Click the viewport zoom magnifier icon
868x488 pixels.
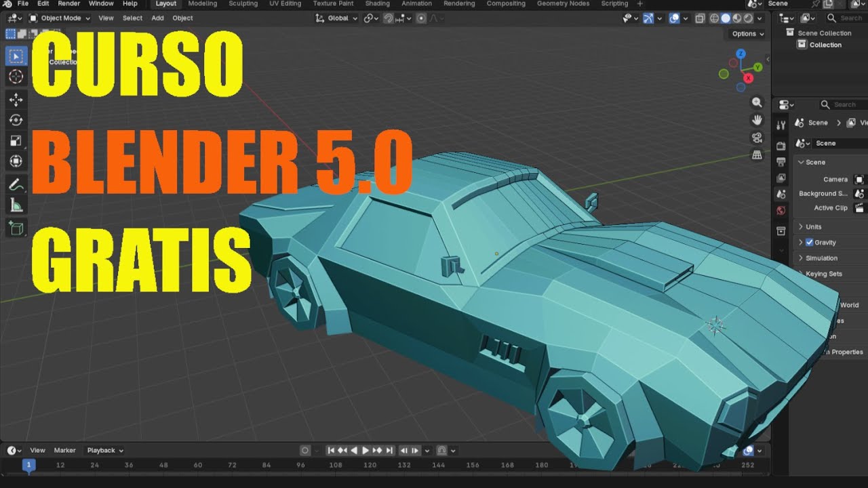[757, 102]
